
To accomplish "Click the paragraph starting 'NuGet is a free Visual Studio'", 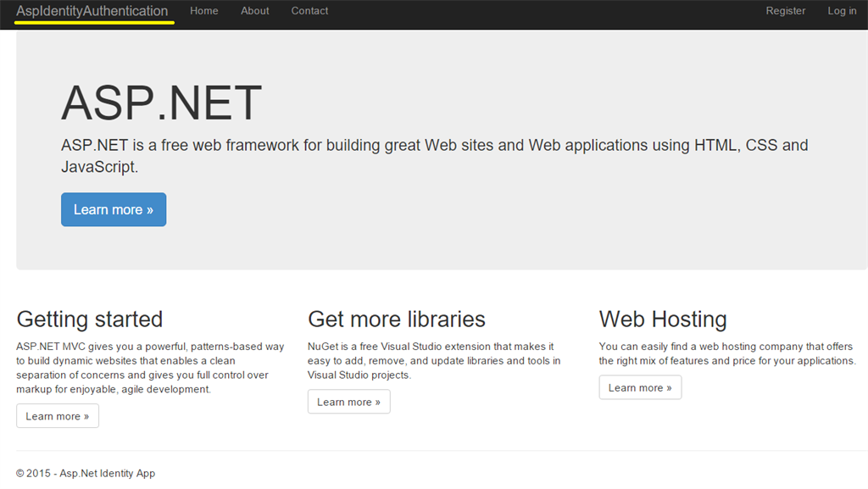I will point(434,361).
